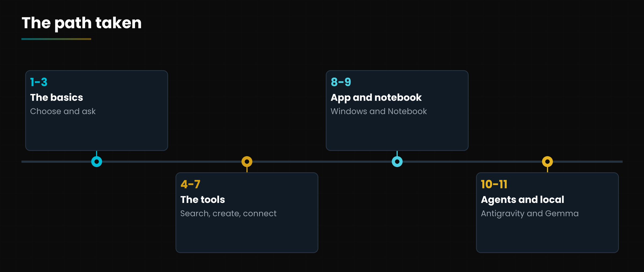Click the yellow timeline marker for 10-11
Viewport: 644px width, 272px height.
coord(547,162)
